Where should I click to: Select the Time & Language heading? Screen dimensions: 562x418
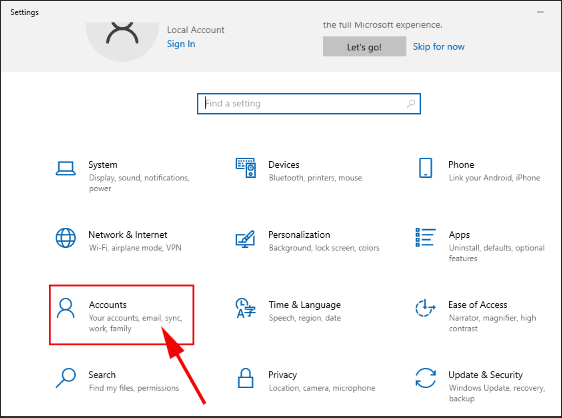(305, 305)
